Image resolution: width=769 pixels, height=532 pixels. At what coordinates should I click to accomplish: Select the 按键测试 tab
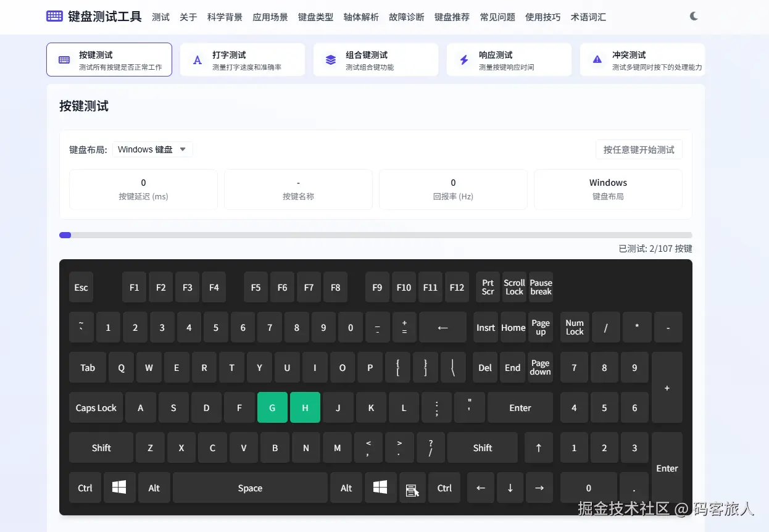coord(109,60)
